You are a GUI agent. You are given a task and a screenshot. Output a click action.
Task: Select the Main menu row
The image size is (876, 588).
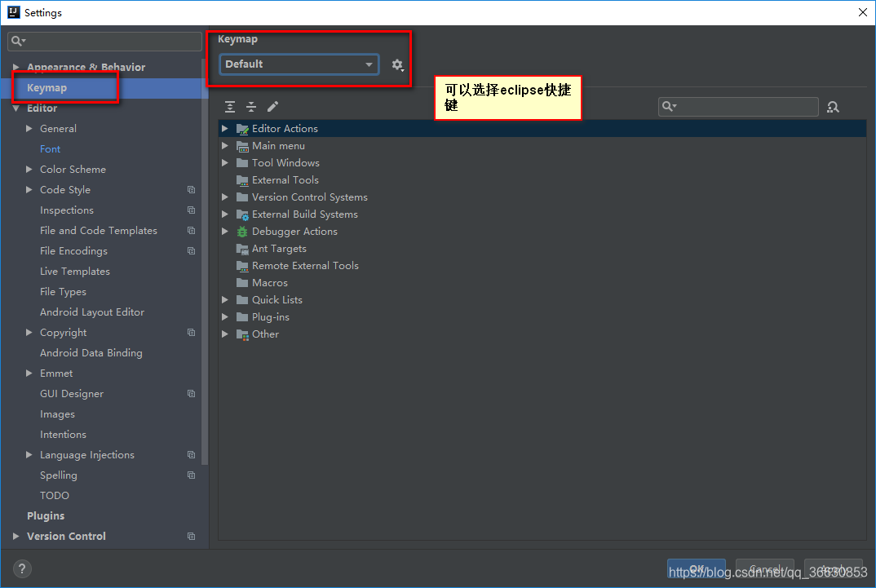pyautogui.click(x=542, y=146)
